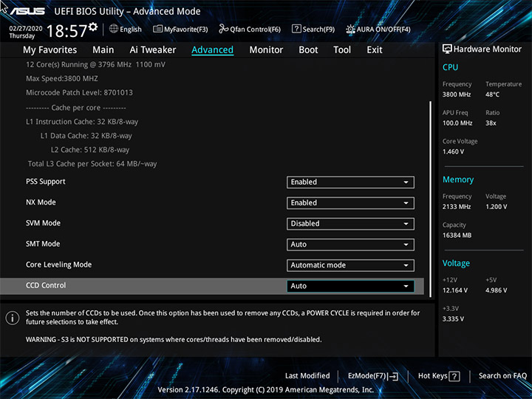The height and width of the screenshot is (399, 532).
Task: Click Microcode Patch Level: 8701013 text
Action: tap(79, 92)
